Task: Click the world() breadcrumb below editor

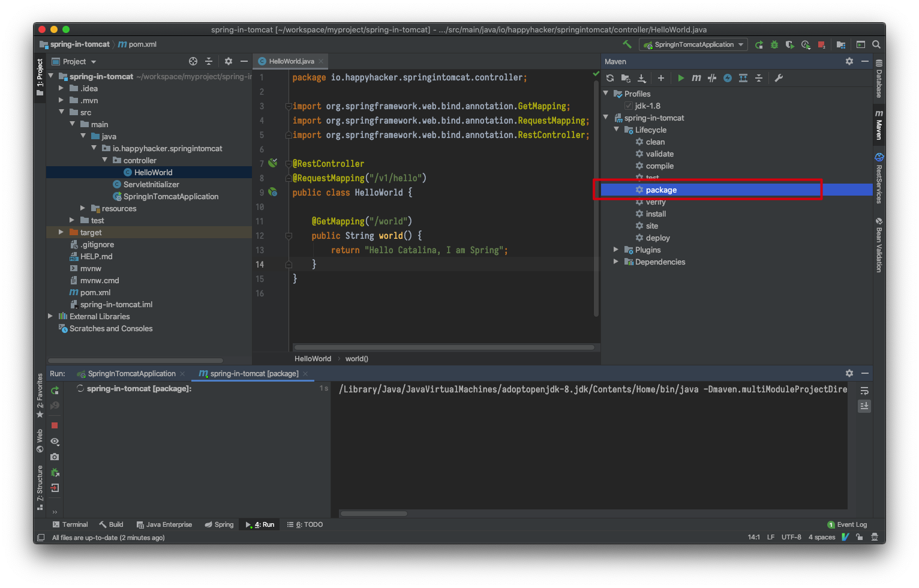Action: click(x=357, y=359)
